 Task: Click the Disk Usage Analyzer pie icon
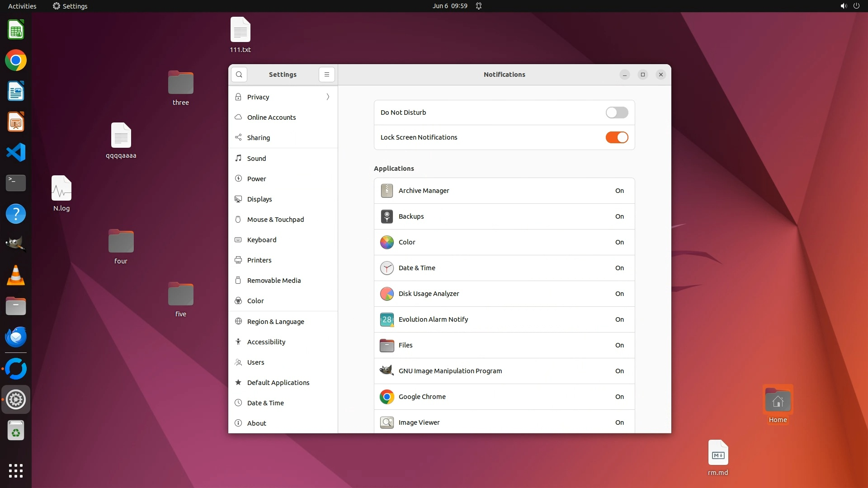click(387, 294)
